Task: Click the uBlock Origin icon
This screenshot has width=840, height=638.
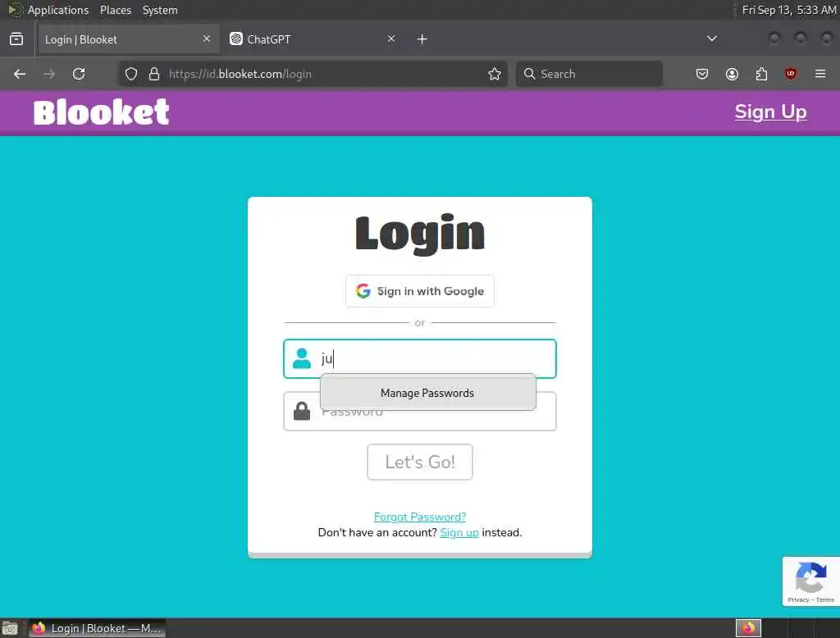Action: click(x=791, y=74)
